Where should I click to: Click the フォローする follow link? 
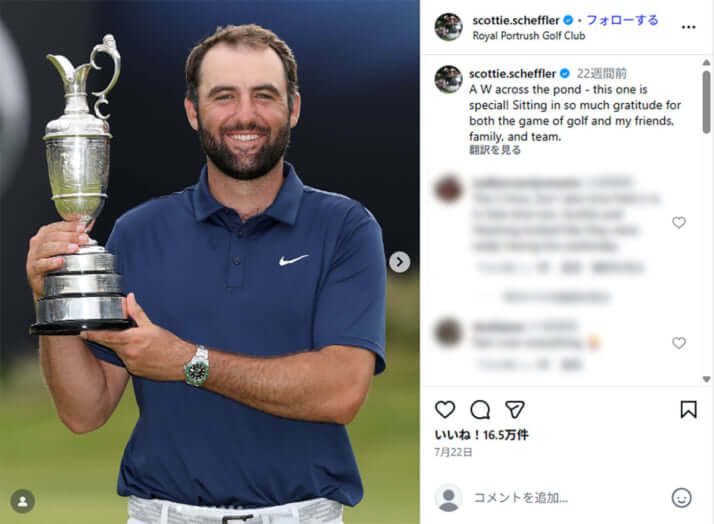[622, 20]
